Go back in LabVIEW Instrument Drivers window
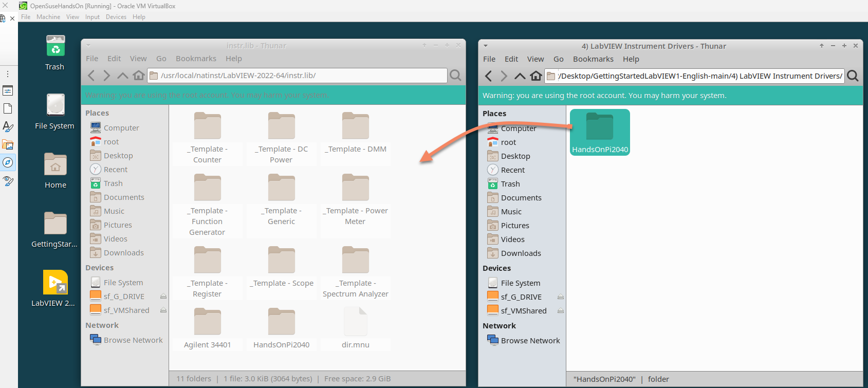This screenshot has width=868, height=388. point(489,76)
